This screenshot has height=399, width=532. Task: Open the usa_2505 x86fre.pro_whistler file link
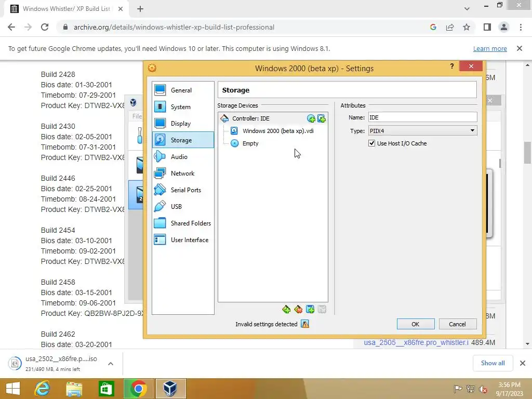tap(416, 343)
